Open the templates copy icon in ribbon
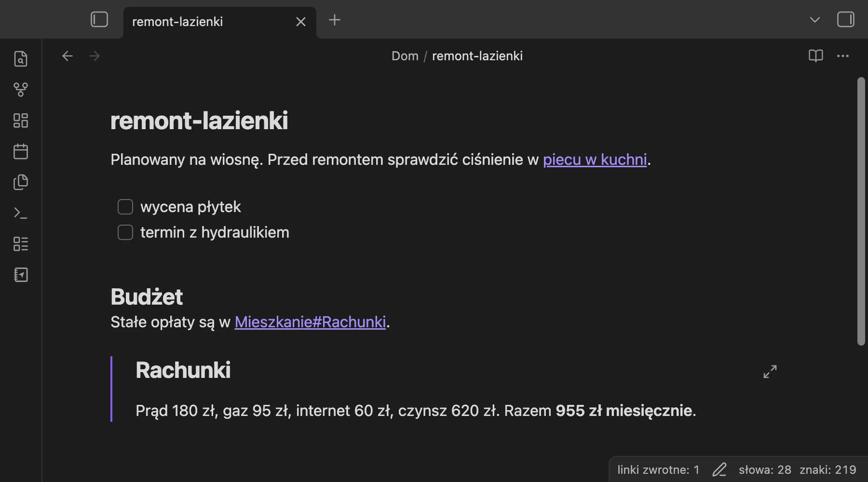Image resolution: width=868 pixels, height=482 pixels. tap(21, 182)
